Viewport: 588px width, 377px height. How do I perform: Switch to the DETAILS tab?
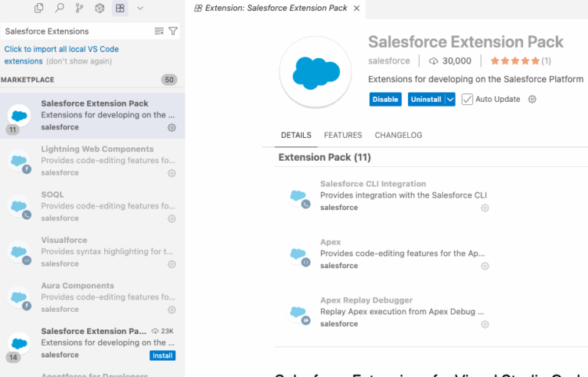[296, 135]
